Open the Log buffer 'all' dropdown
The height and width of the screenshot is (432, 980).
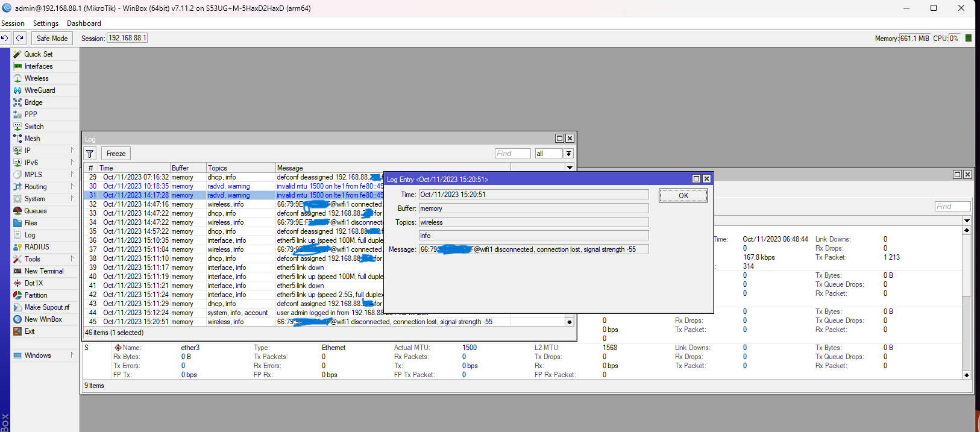[x=568, y=154]
